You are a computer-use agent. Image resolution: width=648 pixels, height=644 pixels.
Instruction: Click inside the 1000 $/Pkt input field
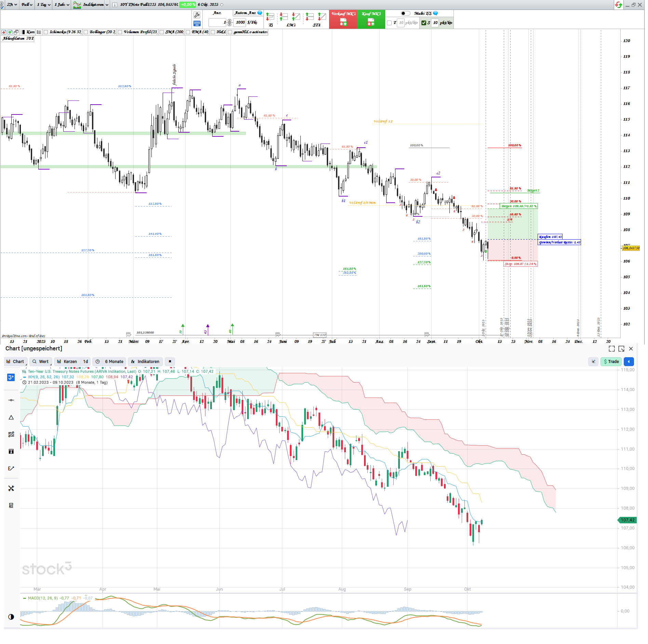click(x=239, y=23)
